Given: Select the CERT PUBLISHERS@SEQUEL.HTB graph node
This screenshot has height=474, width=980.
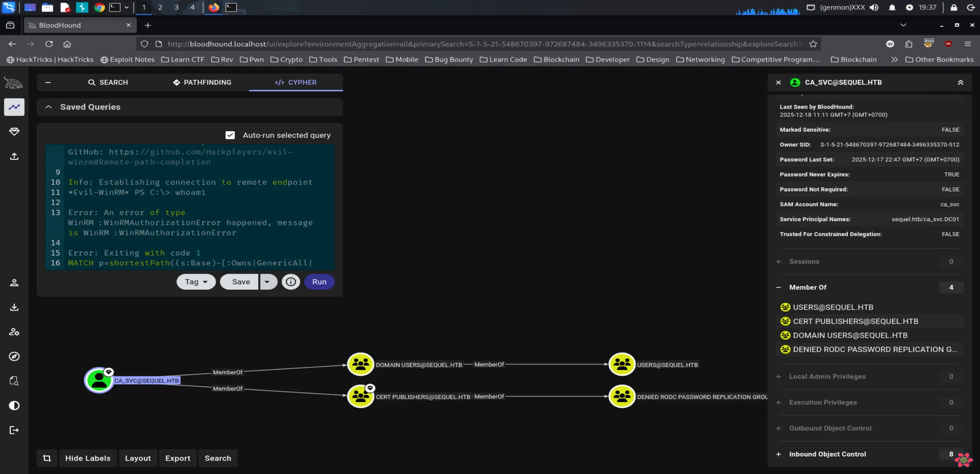Looking at the screenshot, I should [360, 396].
